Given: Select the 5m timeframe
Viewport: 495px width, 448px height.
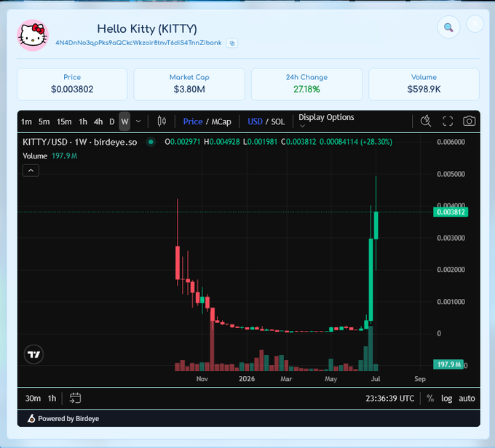Looking at the screenshot, I should (44, 121).
